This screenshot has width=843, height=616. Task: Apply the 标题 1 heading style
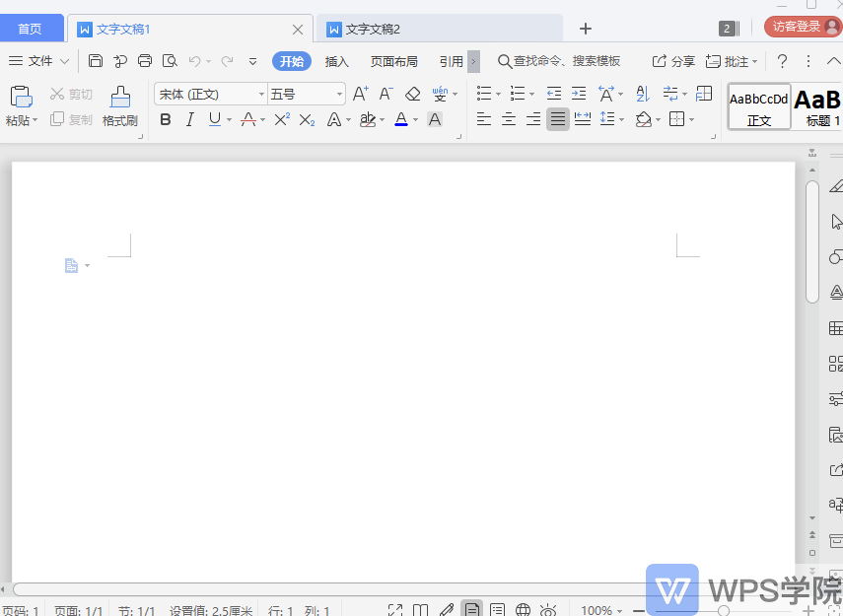coord(818,103)
